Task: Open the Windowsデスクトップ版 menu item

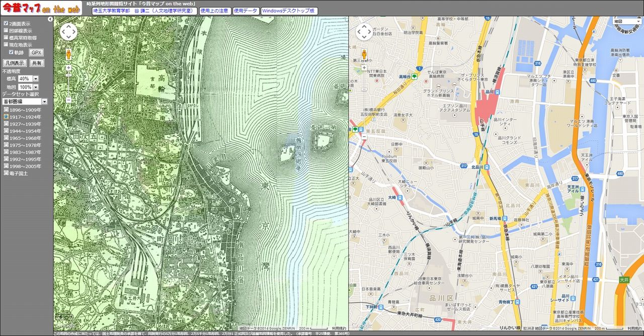Action: 288,11
